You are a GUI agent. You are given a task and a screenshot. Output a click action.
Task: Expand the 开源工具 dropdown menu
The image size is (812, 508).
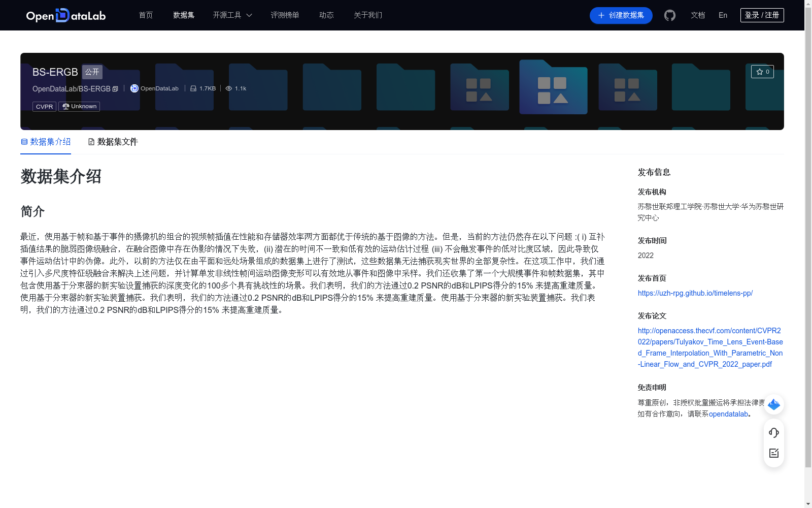pos(232,15)
